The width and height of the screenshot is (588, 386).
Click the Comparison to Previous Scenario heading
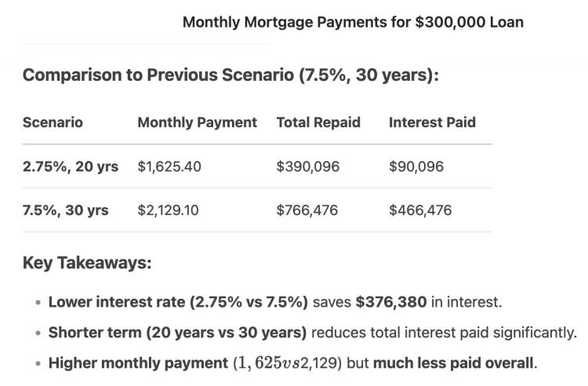[230, 76]
